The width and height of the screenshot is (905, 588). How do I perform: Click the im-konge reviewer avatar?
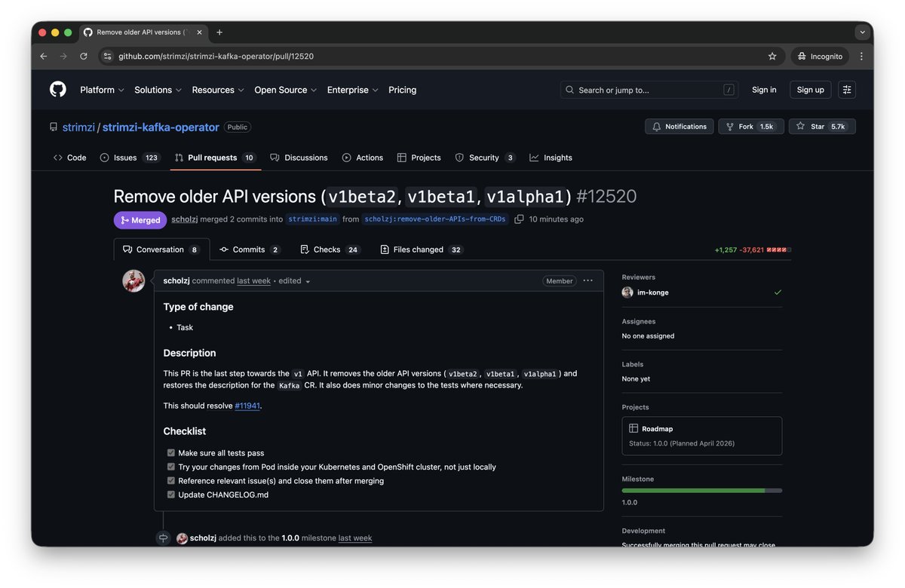pos(627,292)
